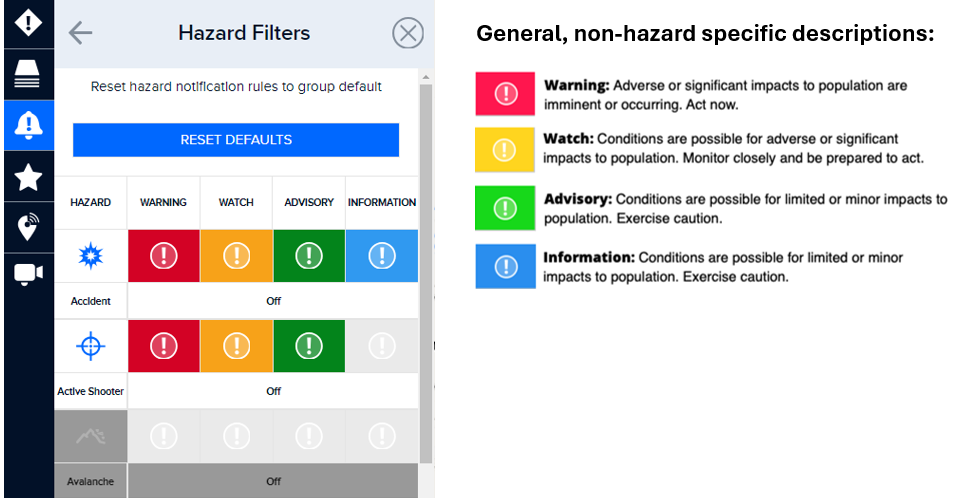This screenshot has height=498, width=970.
Task: Click the Active Shooter crosshair icon
Action: click(x=91, y=346)
